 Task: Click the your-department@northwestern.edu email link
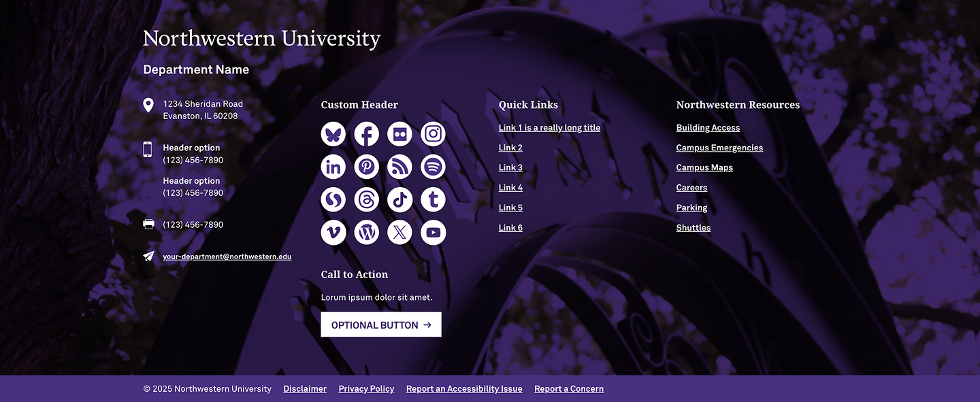click(x=227, y=256)
